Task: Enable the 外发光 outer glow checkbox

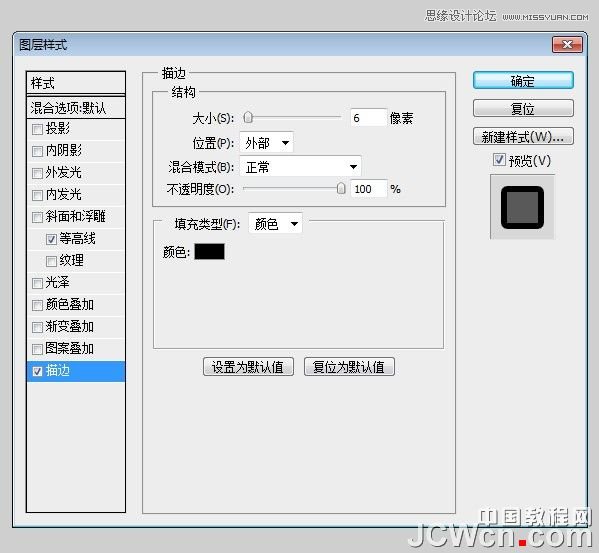Action: tap(37, 173)
